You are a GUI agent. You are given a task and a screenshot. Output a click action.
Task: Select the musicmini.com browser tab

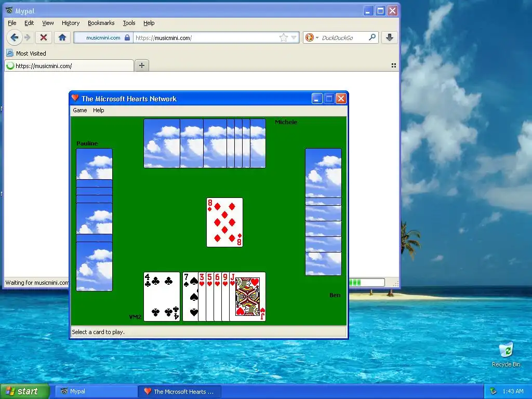pos(69,66)
